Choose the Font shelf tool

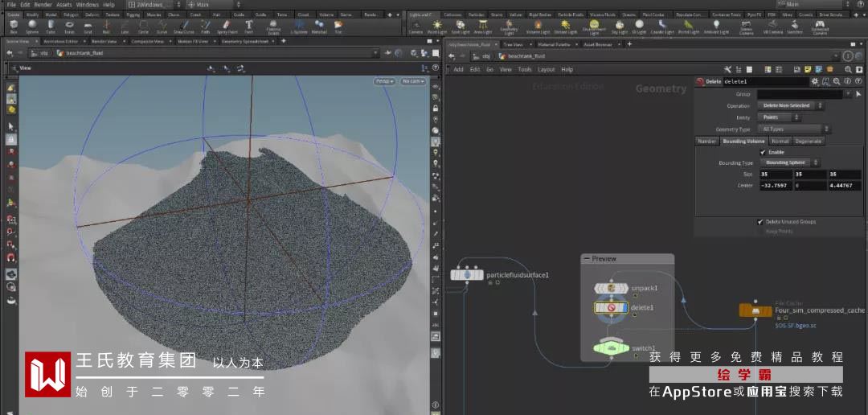pos(249,27)
